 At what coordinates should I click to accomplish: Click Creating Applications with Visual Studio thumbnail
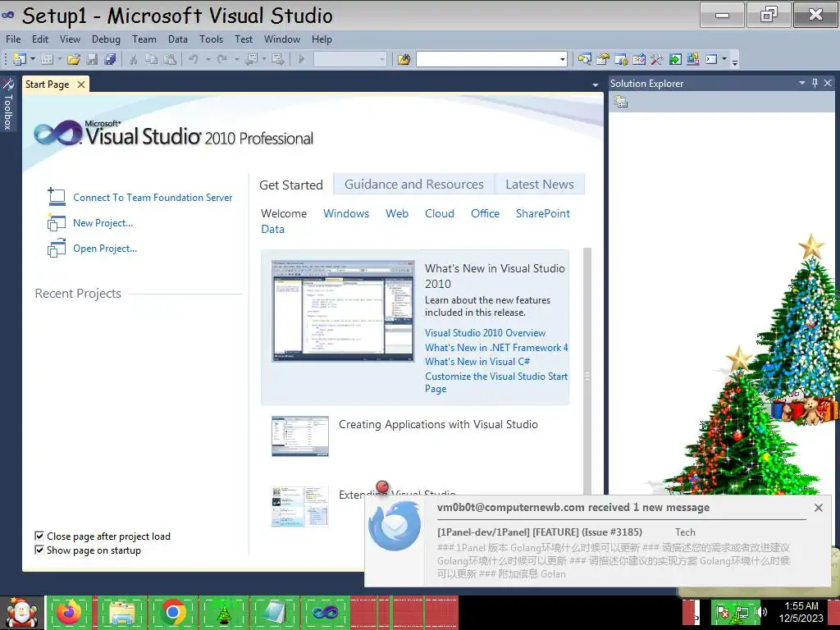300,436
